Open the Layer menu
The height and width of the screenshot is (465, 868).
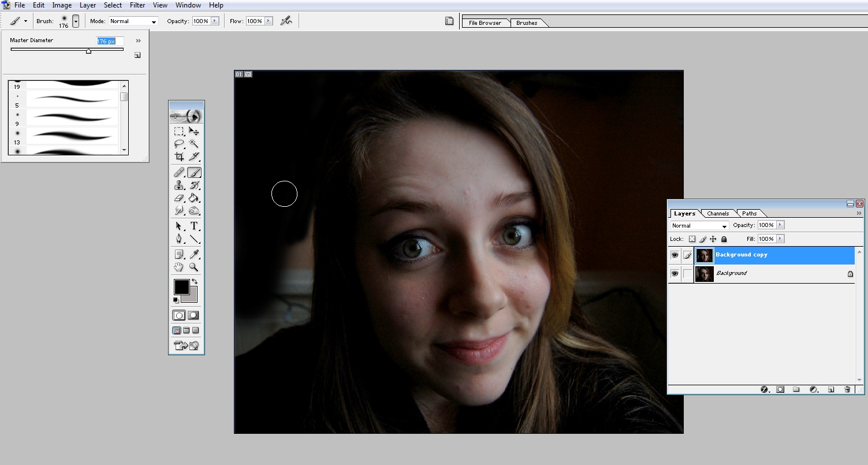(88, 5)
